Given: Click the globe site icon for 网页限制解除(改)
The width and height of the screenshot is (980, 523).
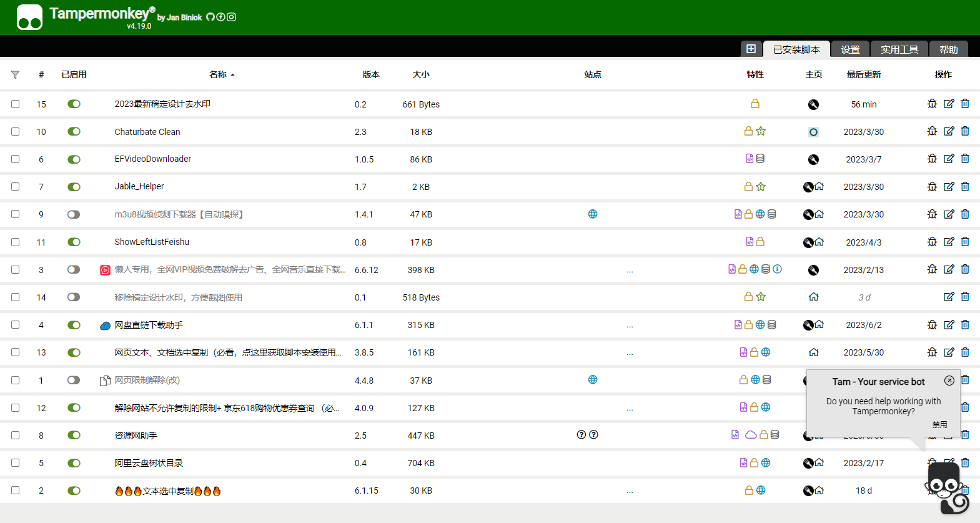Looking at the screenshot, I should [593, 379].
